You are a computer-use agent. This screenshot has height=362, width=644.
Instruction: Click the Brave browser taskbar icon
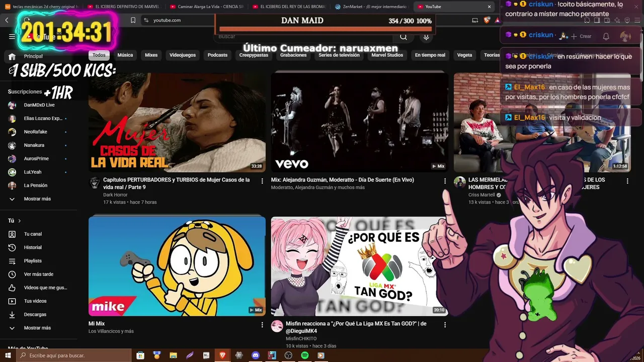click(x=223, y=355)
